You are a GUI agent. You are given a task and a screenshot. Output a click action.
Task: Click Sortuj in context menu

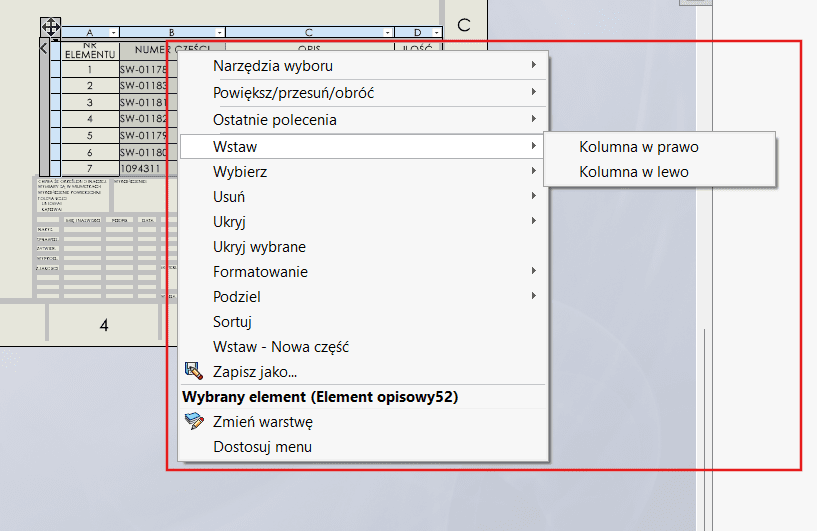coord(232,322)
